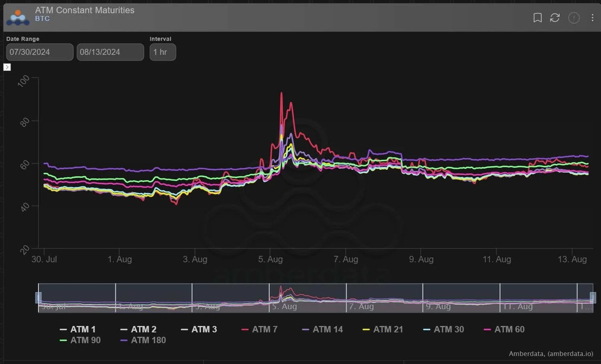Click the BTC subtitle label

coord(42,18)
